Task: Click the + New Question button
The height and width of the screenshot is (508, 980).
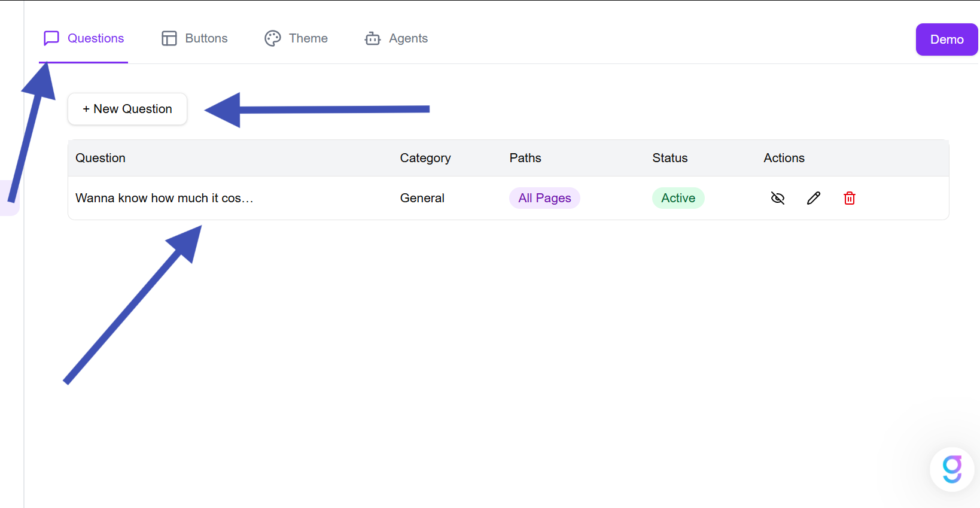Action: 127,109
